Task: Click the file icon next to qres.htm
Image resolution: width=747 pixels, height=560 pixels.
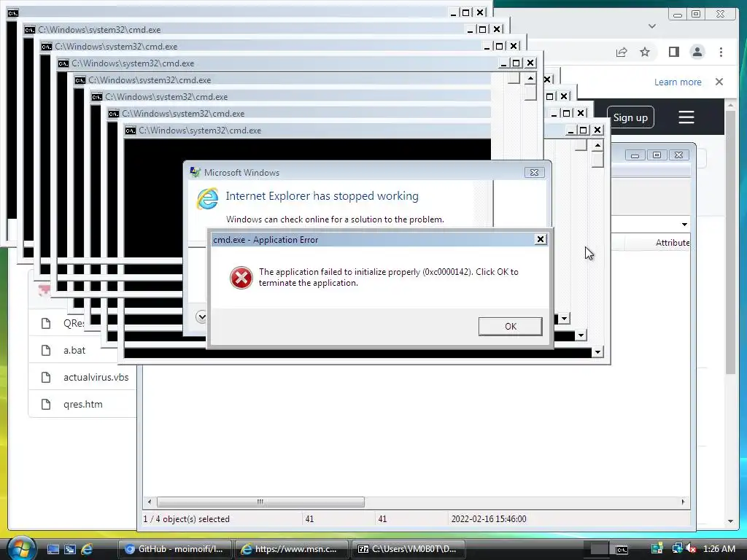Action: [x=46, y=404]
